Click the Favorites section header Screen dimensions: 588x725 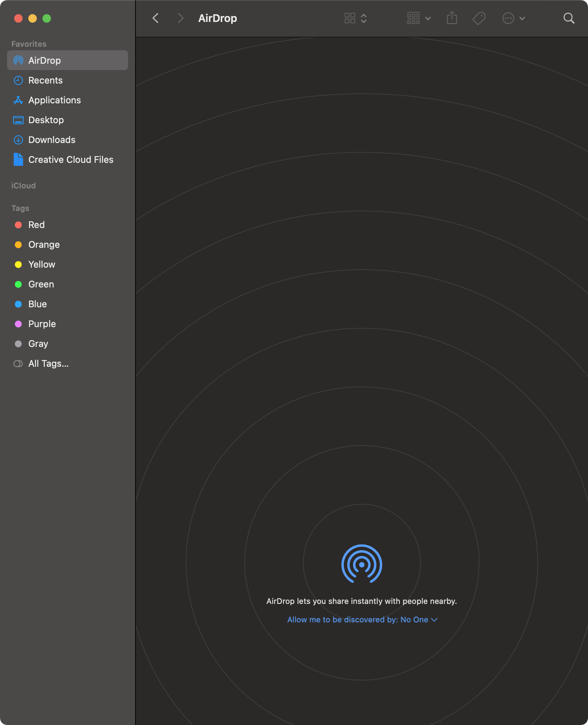29,44
